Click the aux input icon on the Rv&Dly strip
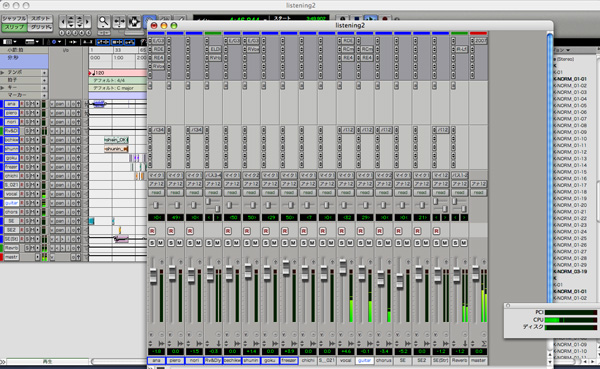Image resolution: width=600 pixels, height=369 pixels. (x=218, y=344)
